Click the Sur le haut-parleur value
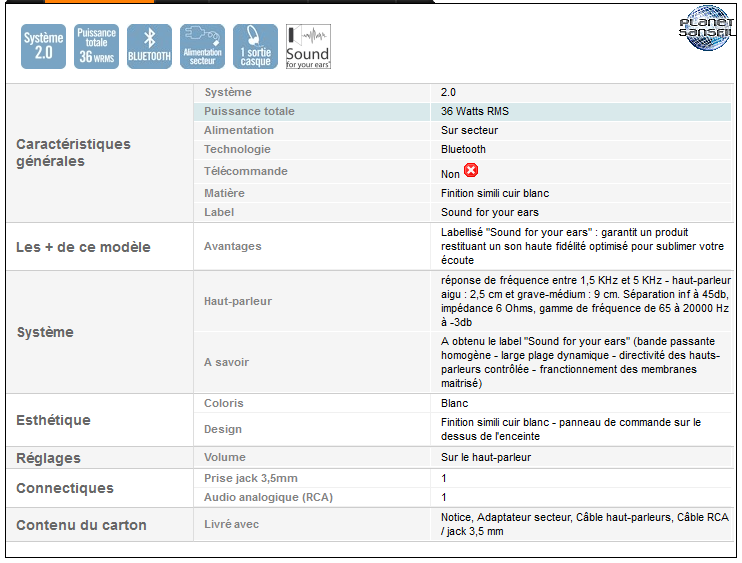The height and width of the screenshot is (563, 742). [486, 457]
